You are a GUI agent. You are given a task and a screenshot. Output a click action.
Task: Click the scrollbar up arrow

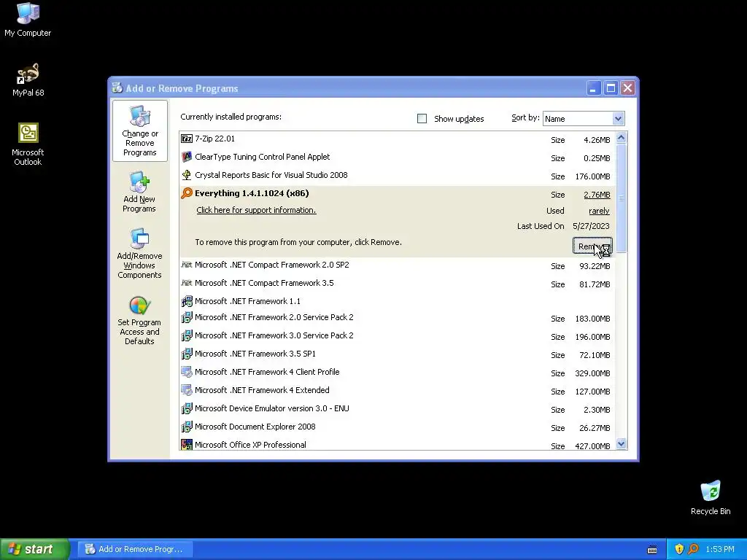coord(621,138)
